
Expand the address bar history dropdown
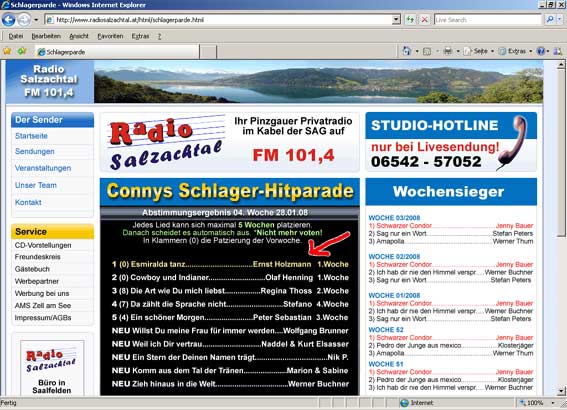click(396, 20)
